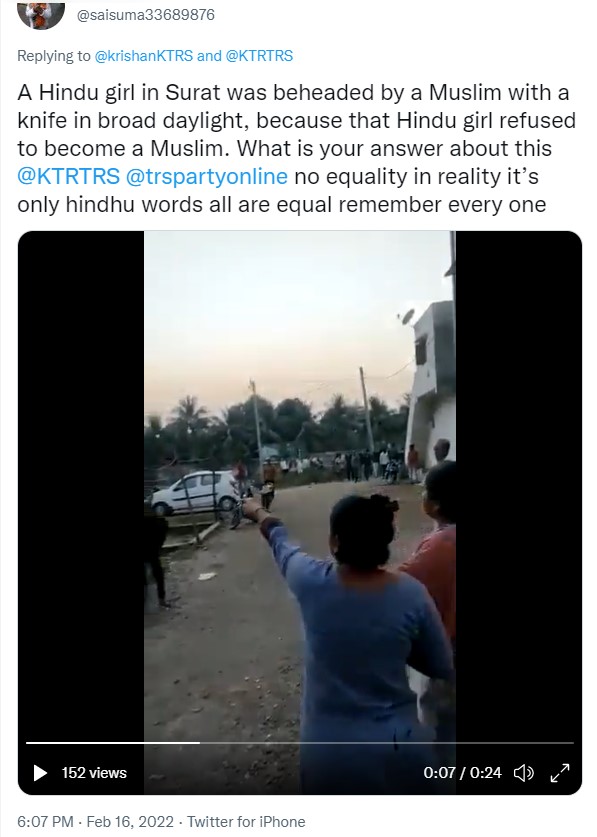Open the 6:07 PM · Feb 16, 2022 timestamp
The image size is (597, 837).
95,821
